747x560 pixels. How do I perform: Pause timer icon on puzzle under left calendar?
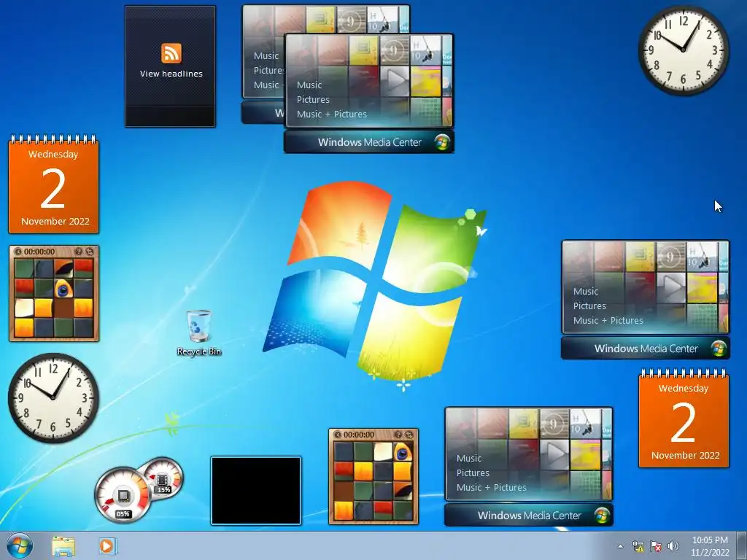click(x=18, y=252)
